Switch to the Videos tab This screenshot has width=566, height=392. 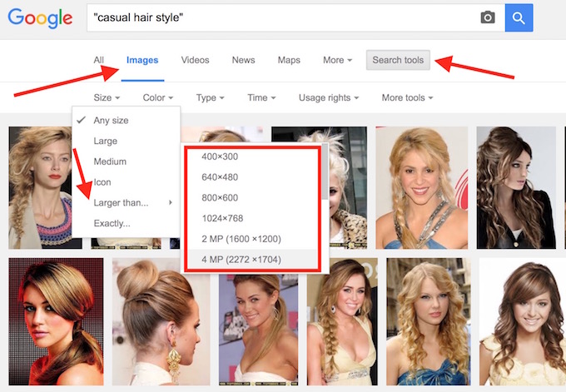click(x=195, y=60)
